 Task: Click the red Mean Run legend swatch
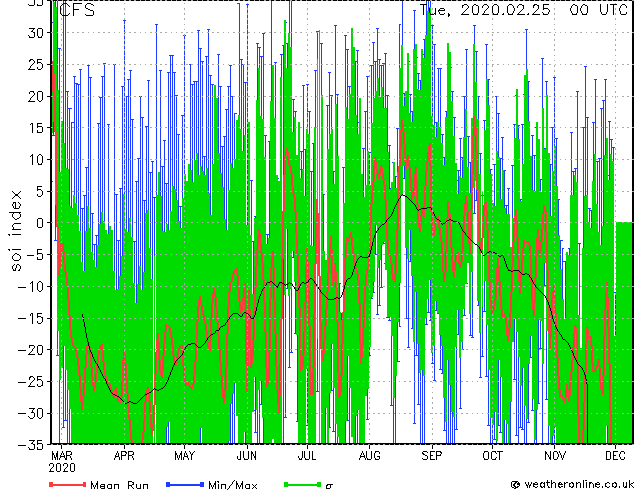[68, 484]
